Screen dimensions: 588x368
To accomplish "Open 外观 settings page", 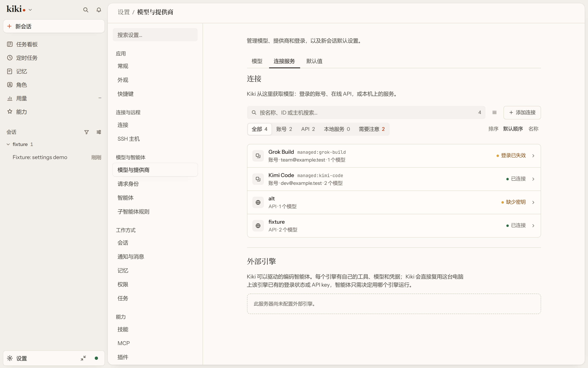I will click(x=155, y=80).
